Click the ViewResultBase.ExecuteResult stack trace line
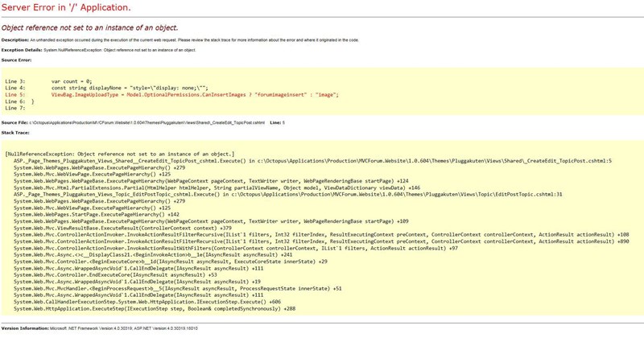The image size is (644, 338). pyautogui.click(x=122, y=228)
